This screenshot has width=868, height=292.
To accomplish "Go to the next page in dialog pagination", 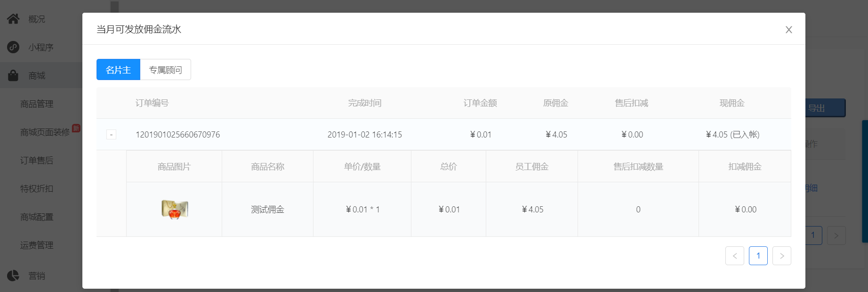I will pyautogui.click(x=782, y=256).
